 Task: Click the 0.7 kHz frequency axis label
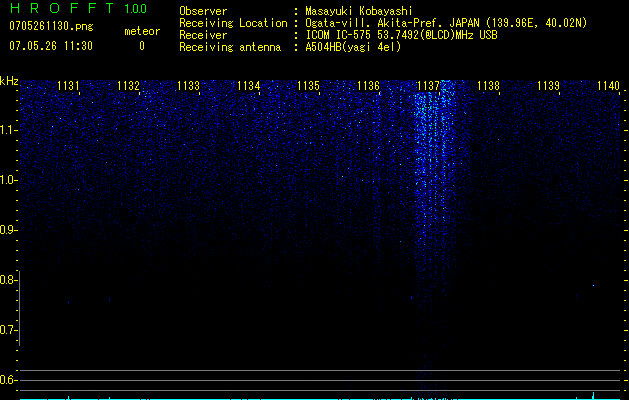tap(8, 330)
